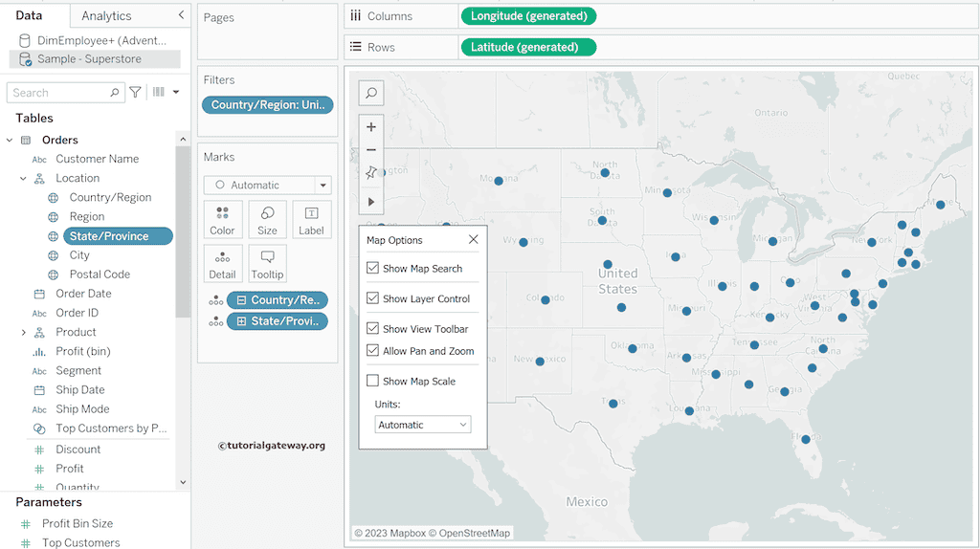Zoom in with the map plus button
The height and width of the screenshot is (549, 980).
(371, 127)
